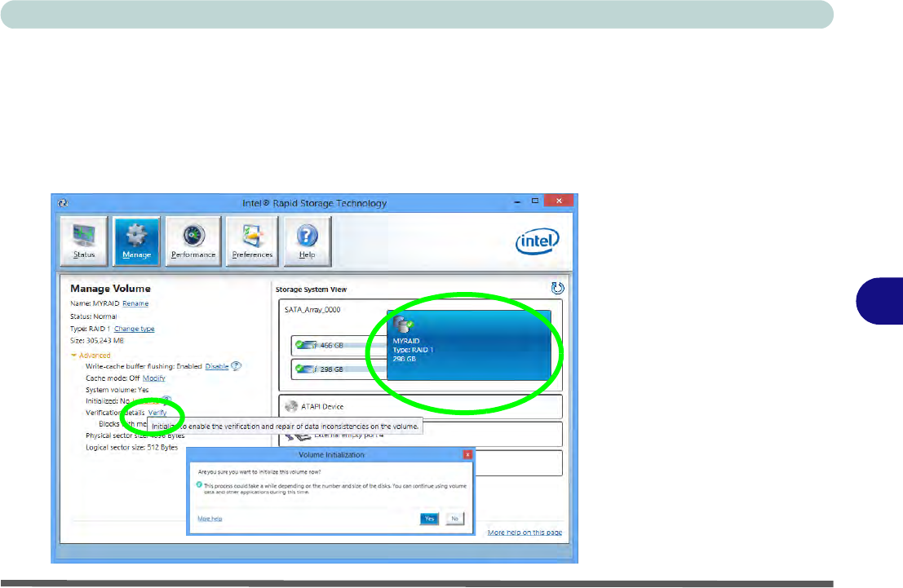The height and width of the screenshot is (588, 903).
Task: Minimize the Intel Rapid Storage window
Action: point(517,201)
